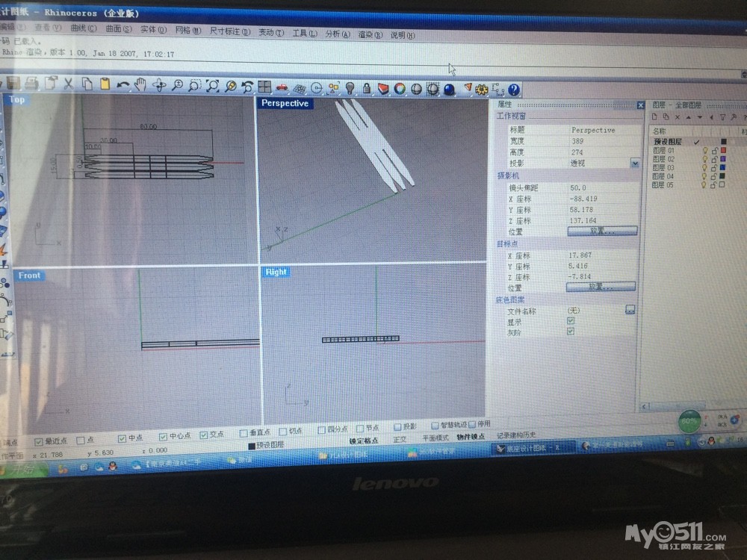The height and width of the screenshot is (560, 747).
Task: Toggle the 灰阶 checkbox in properties
Action: (571, 331)
